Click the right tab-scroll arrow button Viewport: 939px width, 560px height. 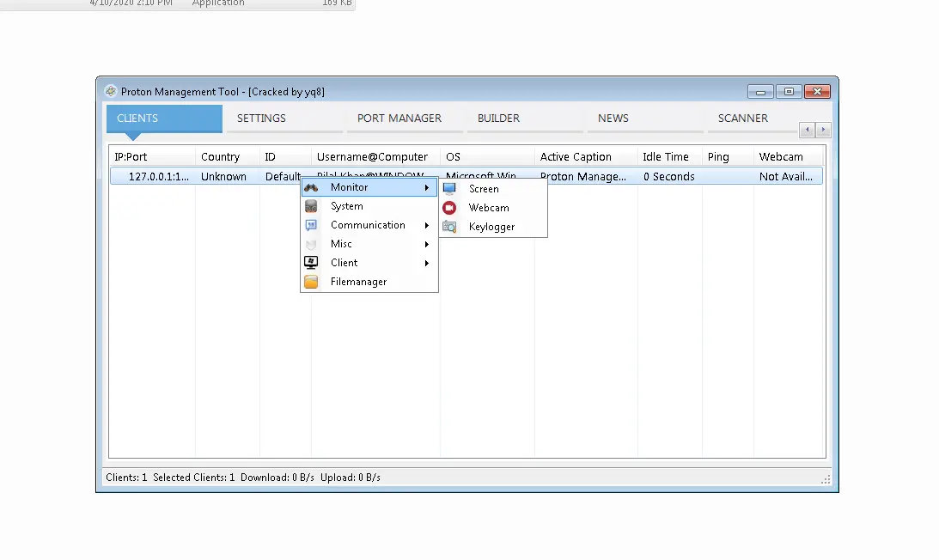click(823, 130)
